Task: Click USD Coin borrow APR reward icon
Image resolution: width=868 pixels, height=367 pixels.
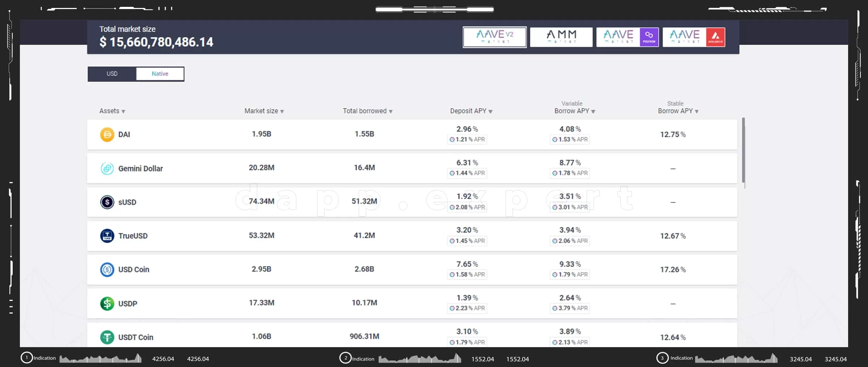Action: tap(555, 275)
